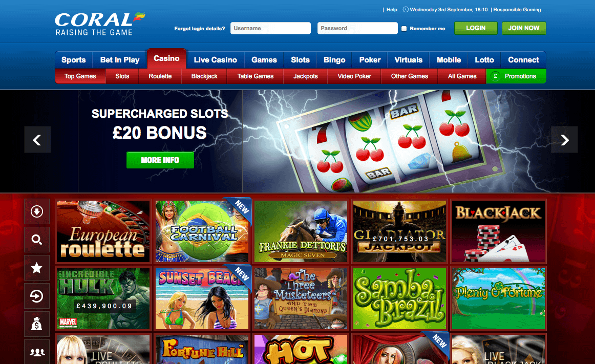Click the pound coin Promotions icon
This screenshot has width=595, height=364.
tap(495, 76)
